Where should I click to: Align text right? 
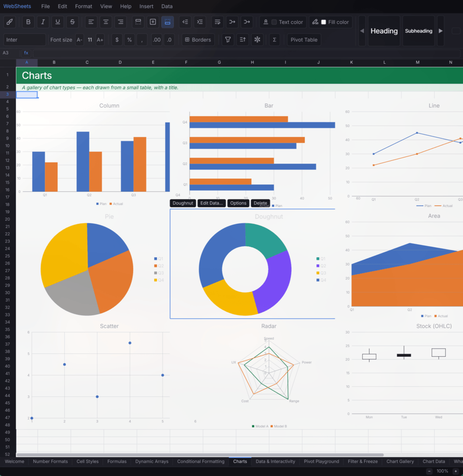[x=121, y=22]
